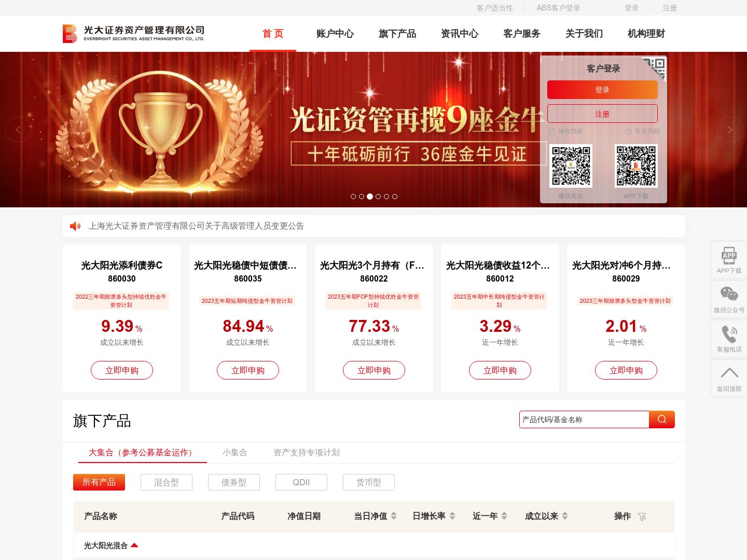Filter by 债券型 products
The width and height of the screenshot is (747, 560).
coord(234,482)
